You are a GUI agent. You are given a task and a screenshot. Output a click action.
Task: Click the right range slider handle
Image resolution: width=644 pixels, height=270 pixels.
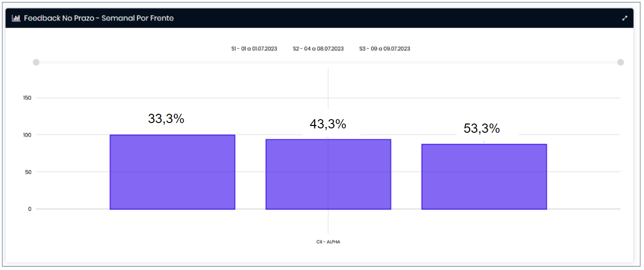pos(621,62)
